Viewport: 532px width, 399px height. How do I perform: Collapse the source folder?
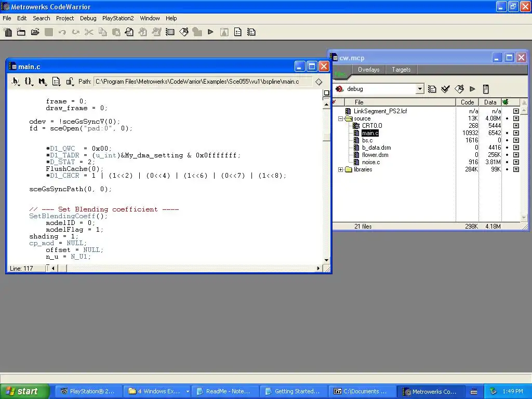click(x=340, y=119)
